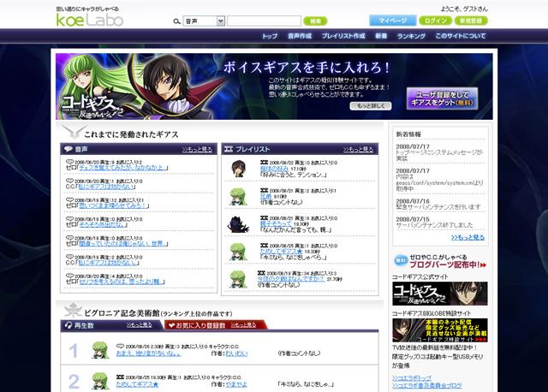
Task: Click the コードギアス公式サイト banner image
Action: (440, 294)
